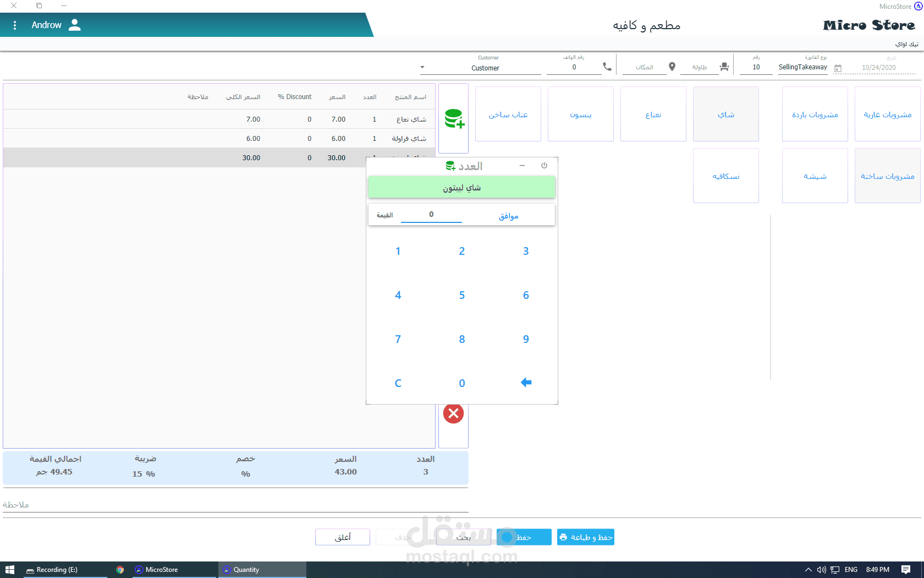Click the green add-item database icon

[x=454, y=118]
